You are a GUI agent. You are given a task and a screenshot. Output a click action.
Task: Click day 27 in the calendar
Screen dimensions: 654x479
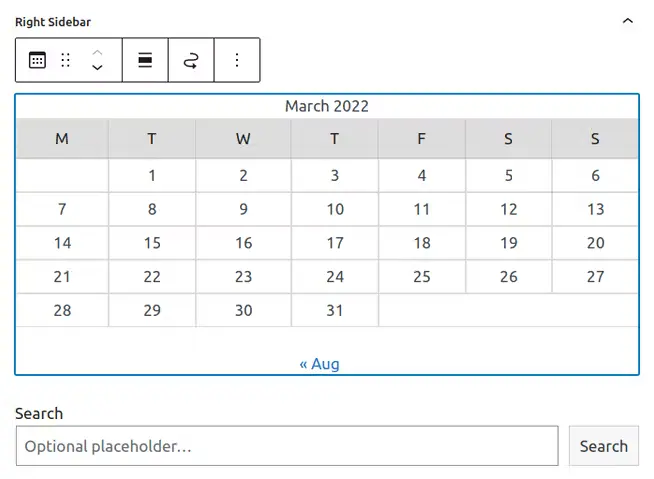click(595, 277)
